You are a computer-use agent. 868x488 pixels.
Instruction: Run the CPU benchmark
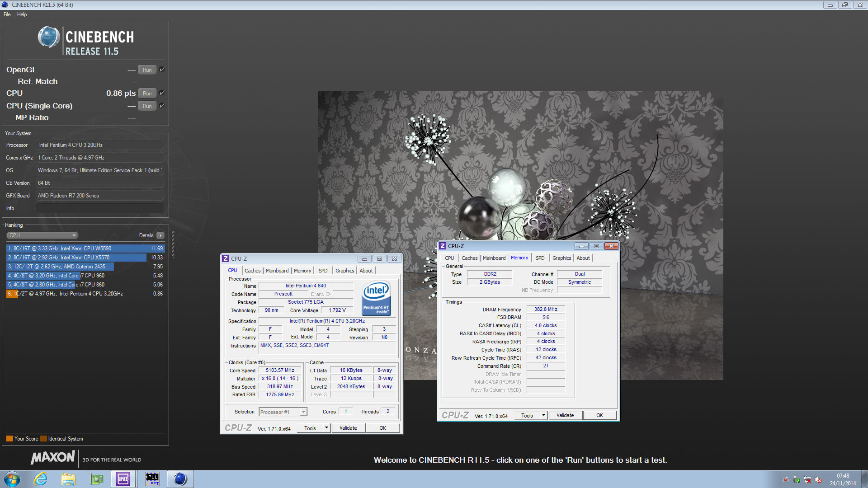tap(147, 93)
